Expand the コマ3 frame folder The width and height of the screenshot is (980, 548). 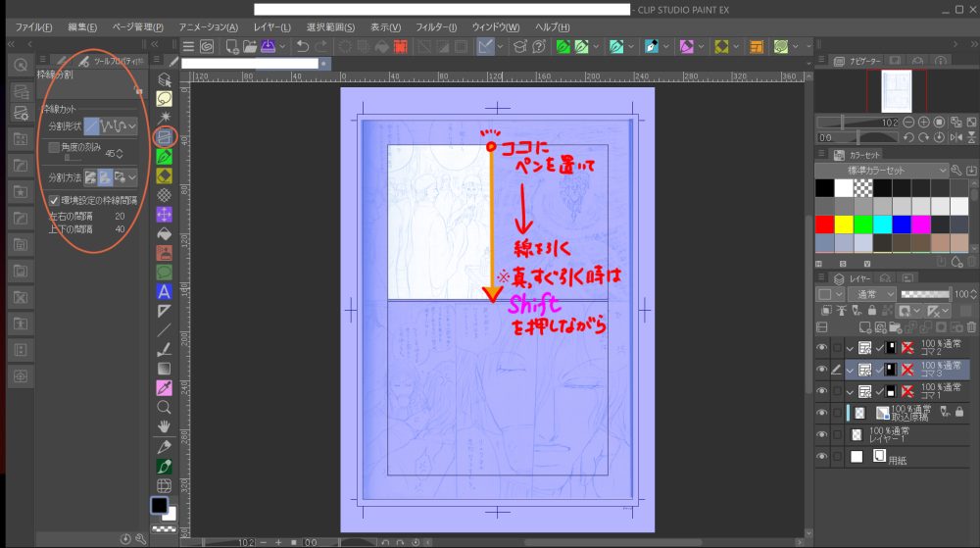pyautogui.click(x=850, y=370)
